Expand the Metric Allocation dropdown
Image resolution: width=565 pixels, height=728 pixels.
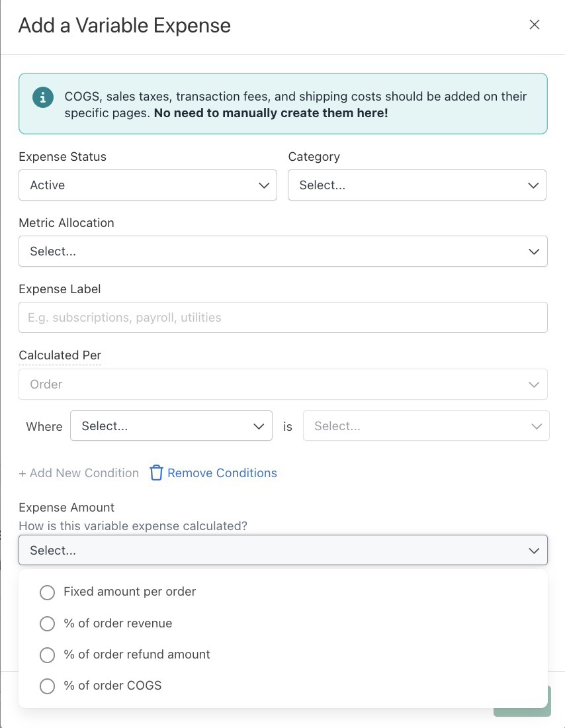point(283,251)
